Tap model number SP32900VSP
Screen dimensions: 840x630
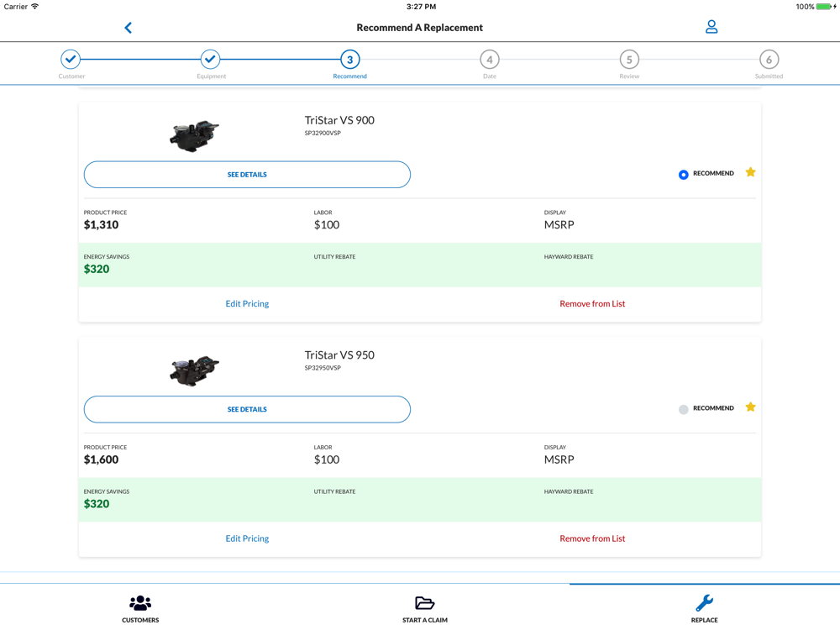click(323, 134)
